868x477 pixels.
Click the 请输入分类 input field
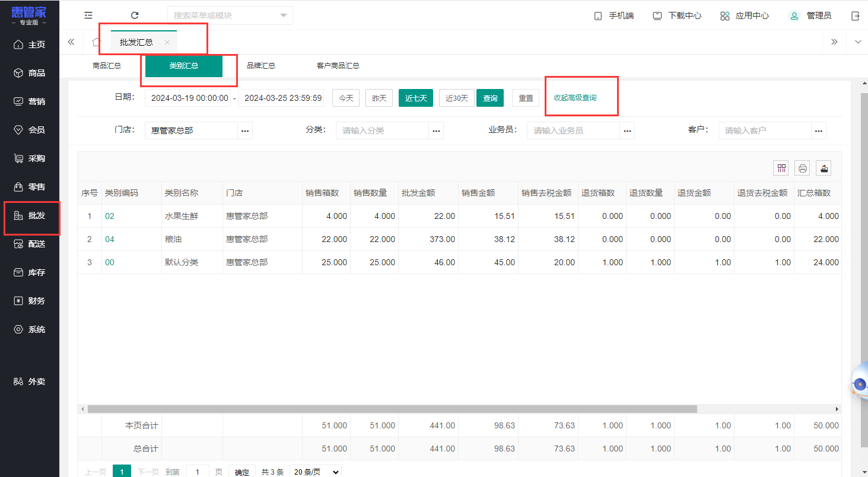[x=383, y=131]
